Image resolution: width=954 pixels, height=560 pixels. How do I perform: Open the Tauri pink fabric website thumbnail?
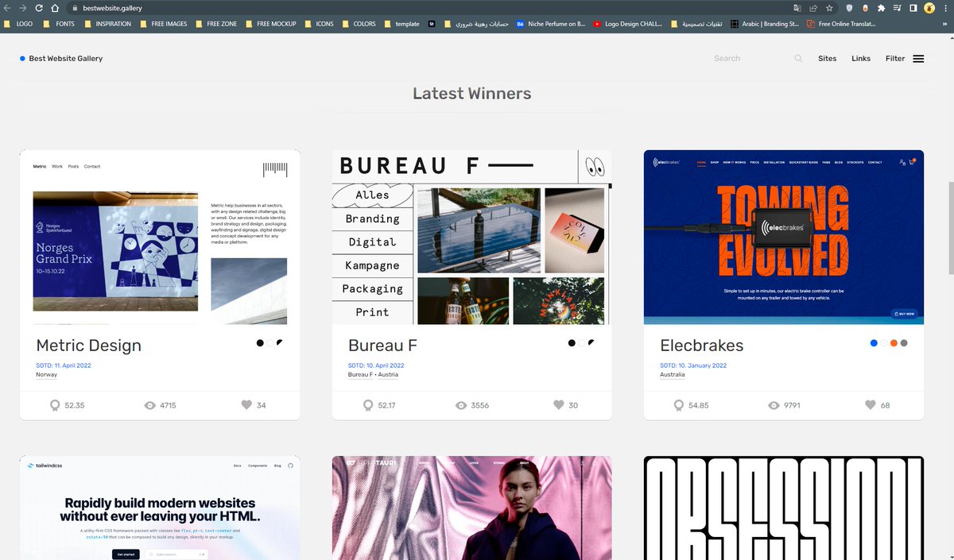(472, 508)
